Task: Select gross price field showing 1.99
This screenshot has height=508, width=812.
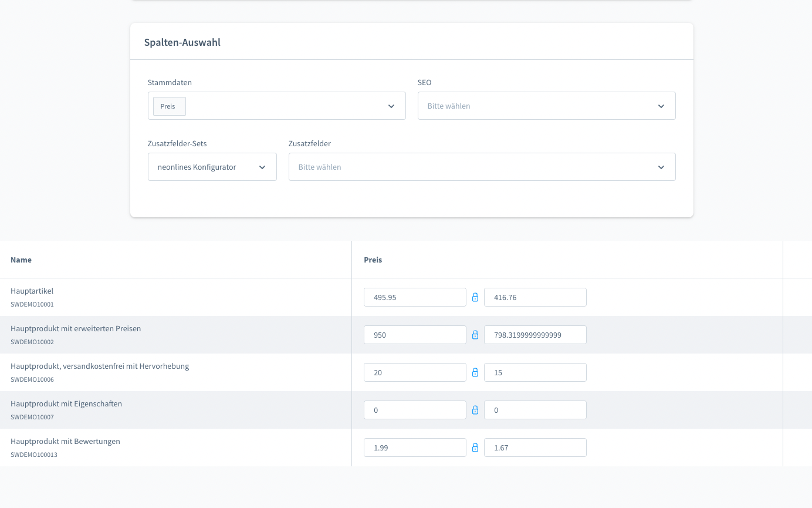Action: (415, 448)
